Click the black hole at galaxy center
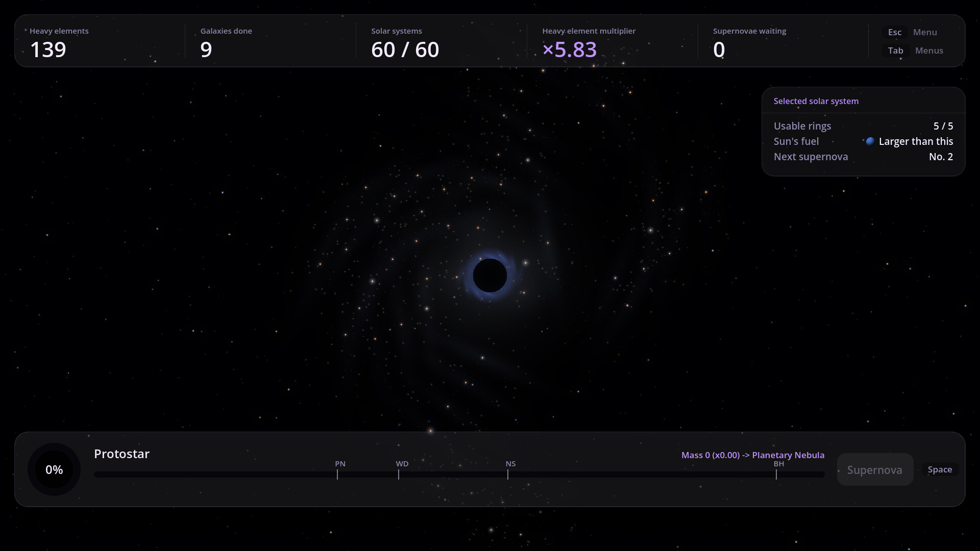980x551 pixels. 490,275
